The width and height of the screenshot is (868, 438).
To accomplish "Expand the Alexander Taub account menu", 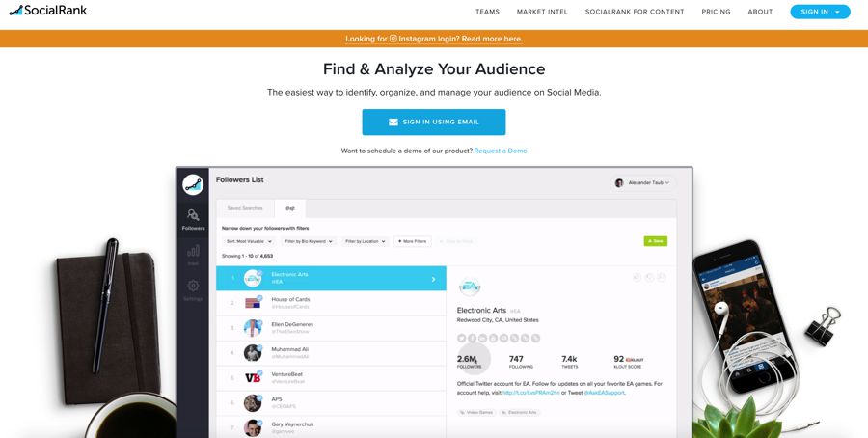I will point(645,182).
